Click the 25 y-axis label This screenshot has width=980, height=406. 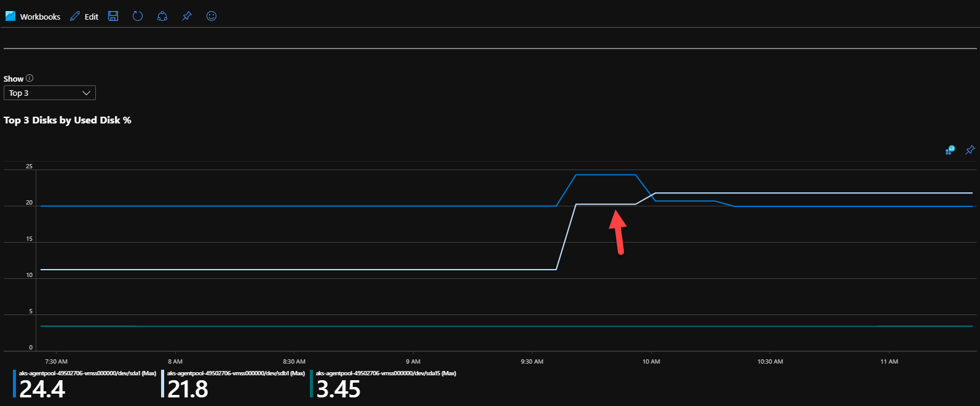(29, 166)
